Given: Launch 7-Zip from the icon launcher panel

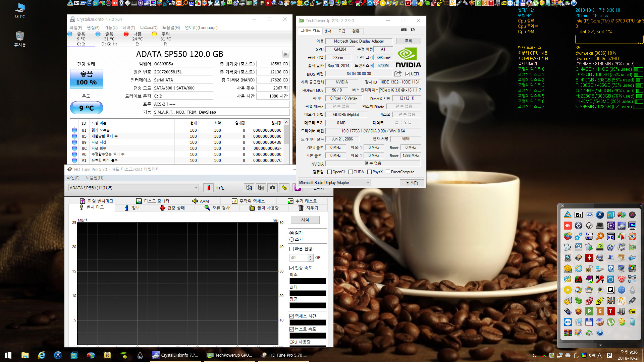Looking at the screenshot, I should [x=579, y=215].
